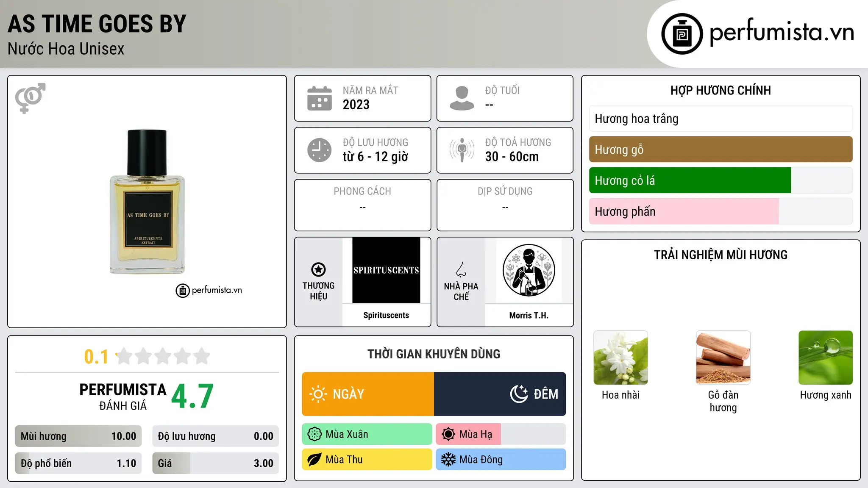Open the As Time Goes By bottle image
This screenshot has width=868, height=488.
pyautogui.click(x=147, y=202)
